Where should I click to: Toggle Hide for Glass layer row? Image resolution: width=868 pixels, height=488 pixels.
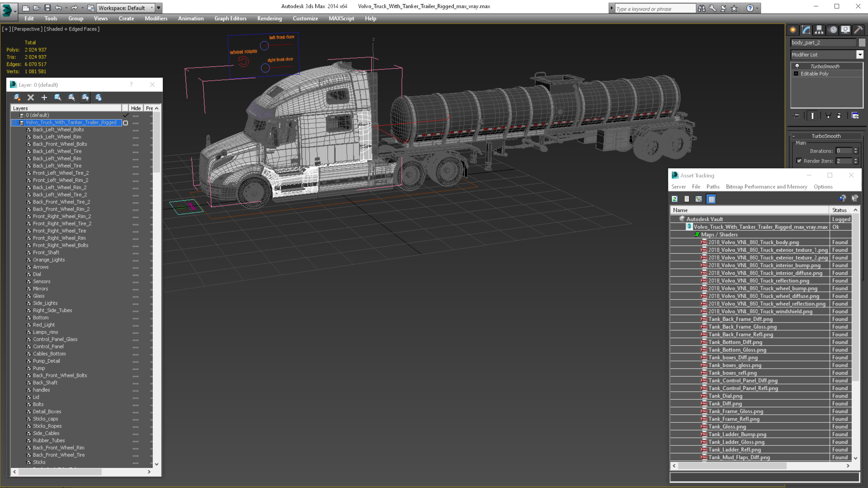[x=135, y=296]
